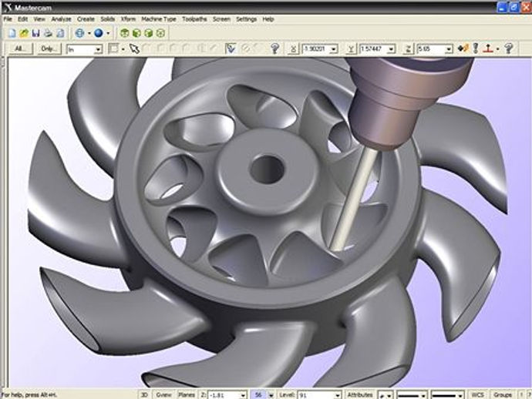Screen dimensions: 532x399
Task: Click the window selection rectangle icon
Action: click(x=113, y=49)
